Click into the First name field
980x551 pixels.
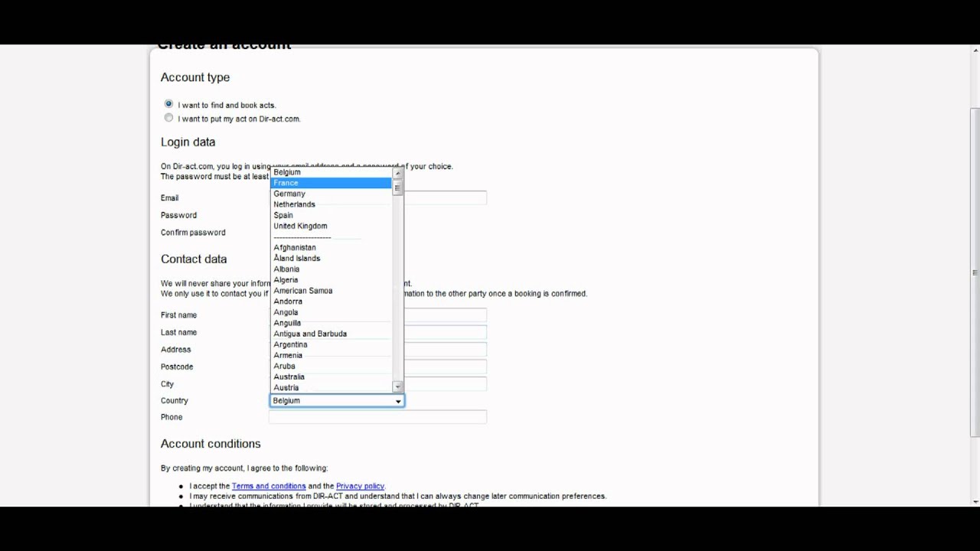pyautogui.click(x=445, y=315)
